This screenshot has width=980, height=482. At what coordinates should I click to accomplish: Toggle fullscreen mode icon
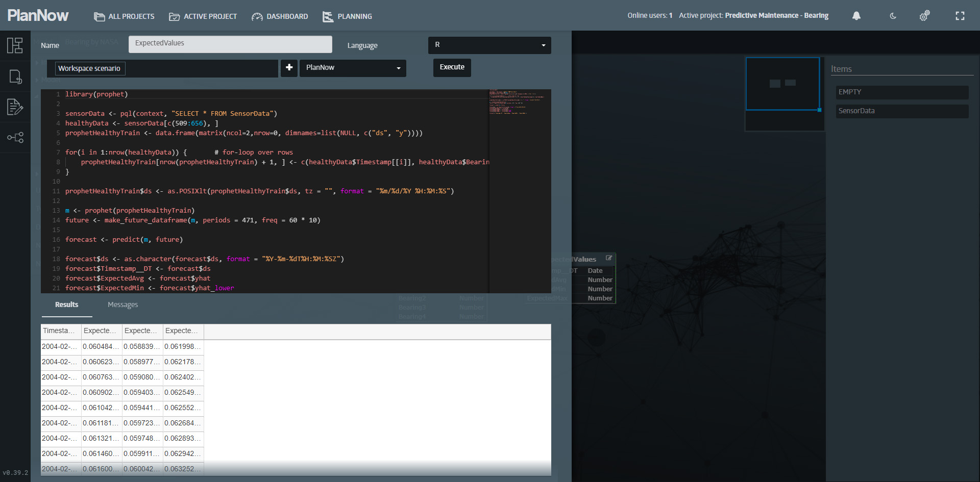(x=960, y=16)
